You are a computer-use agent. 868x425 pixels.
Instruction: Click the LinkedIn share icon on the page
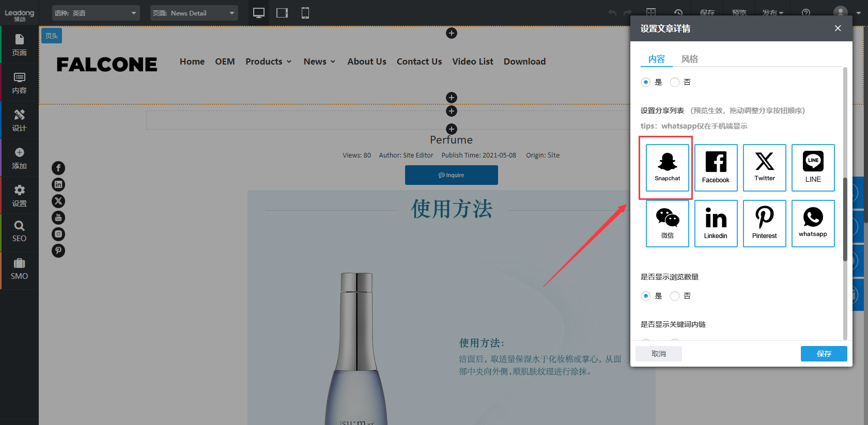[58, 184]
